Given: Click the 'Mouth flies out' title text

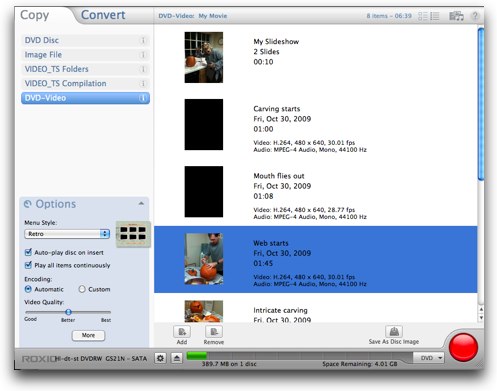Looking at the screenshot, I should pos(279,176).
